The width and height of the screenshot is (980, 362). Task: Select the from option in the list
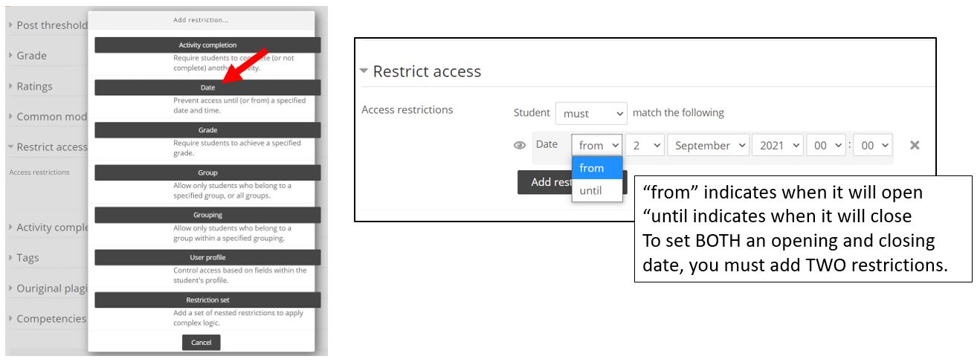(597, 168)
